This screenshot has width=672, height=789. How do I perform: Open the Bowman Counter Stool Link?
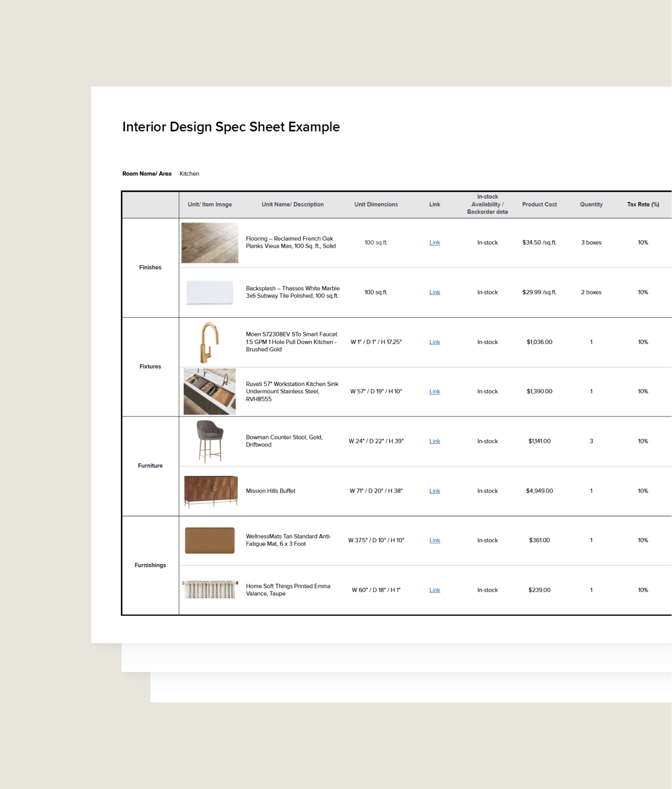click(434, 441)
